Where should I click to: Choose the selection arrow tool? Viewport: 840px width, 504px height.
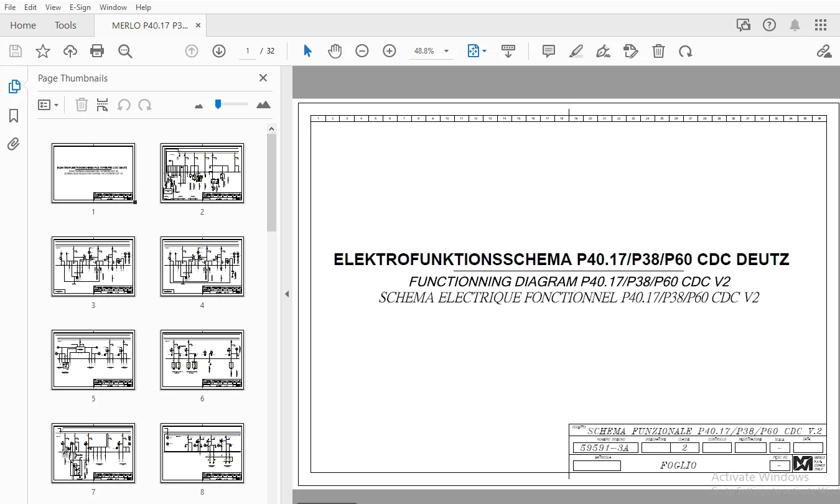pyautogui.click(x=307, y=51)
